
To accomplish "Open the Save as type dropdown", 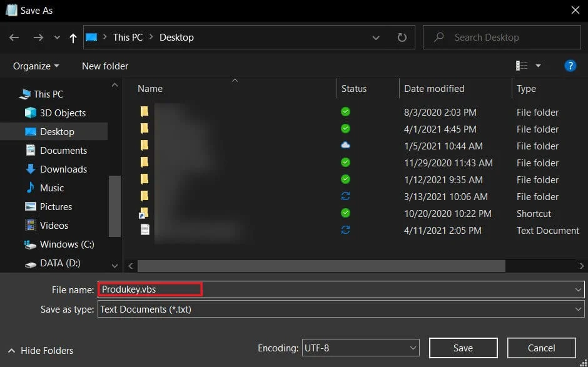I will 578,309.
